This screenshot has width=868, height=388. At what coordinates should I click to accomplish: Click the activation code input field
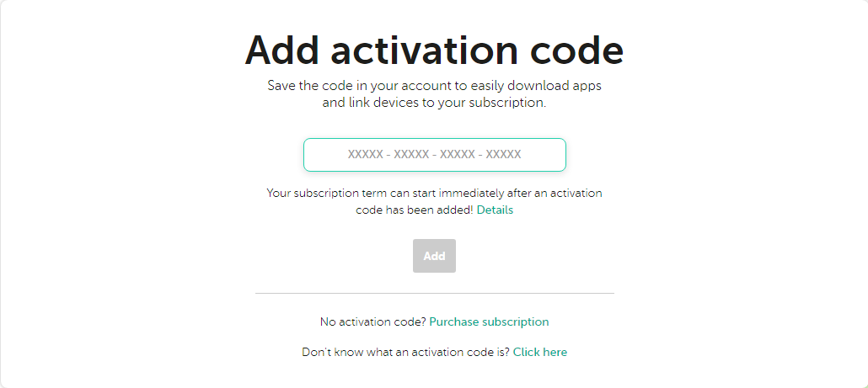434,155
